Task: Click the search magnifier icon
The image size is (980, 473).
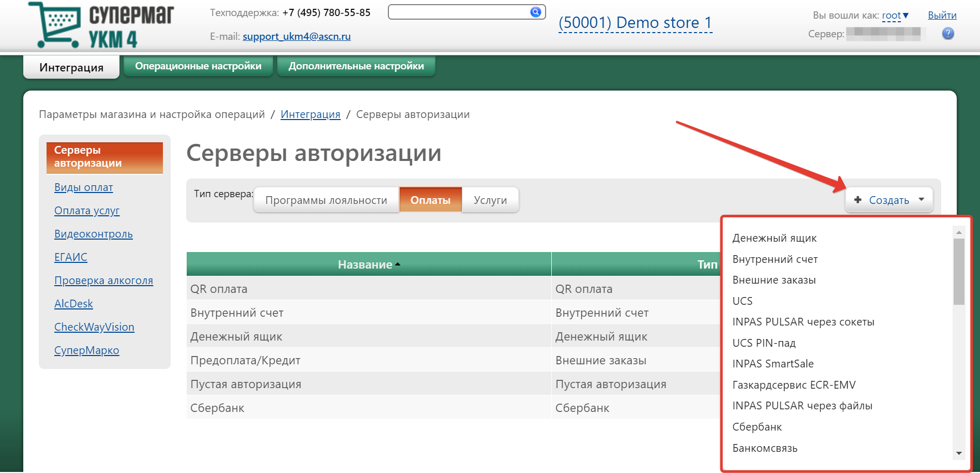Action: [536, 12]
